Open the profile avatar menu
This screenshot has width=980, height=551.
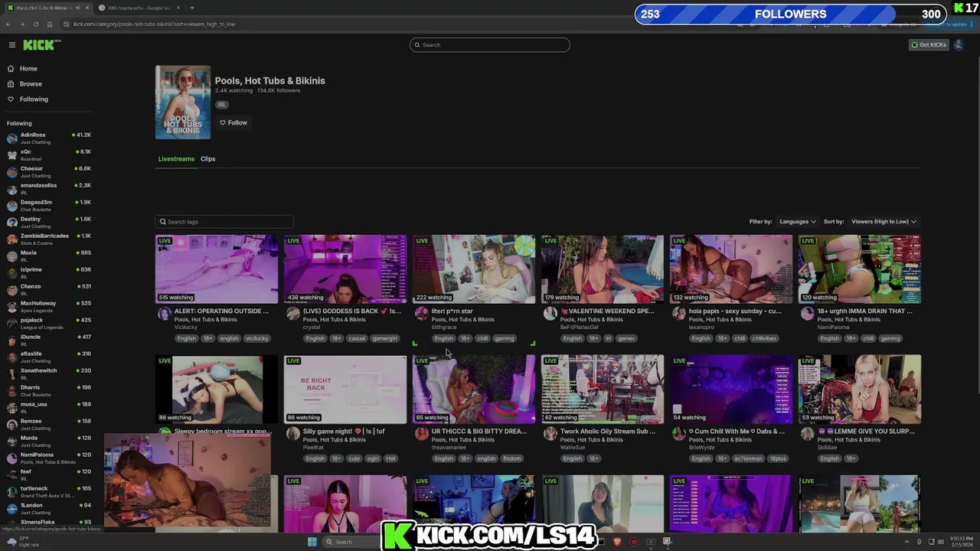pyautogui.click(x=959, y=44)
